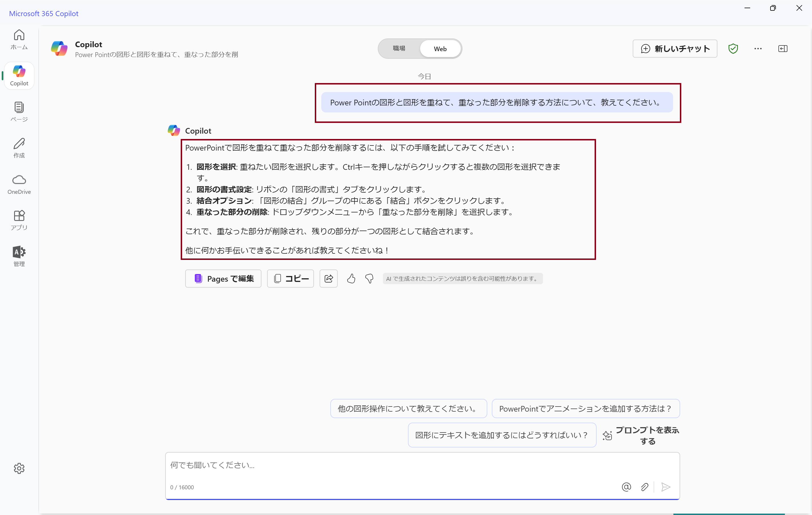Click step 結合オプション in response
This screenshot has width=812, height=515.
click(224, 201)
